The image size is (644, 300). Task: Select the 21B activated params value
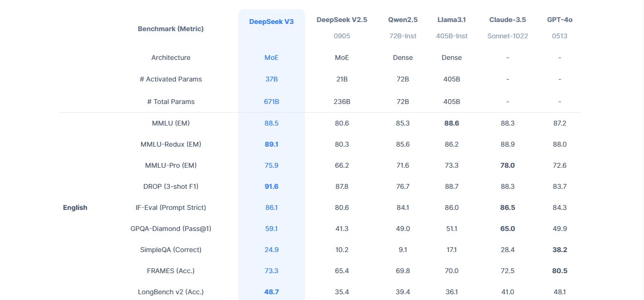(342, 79)
